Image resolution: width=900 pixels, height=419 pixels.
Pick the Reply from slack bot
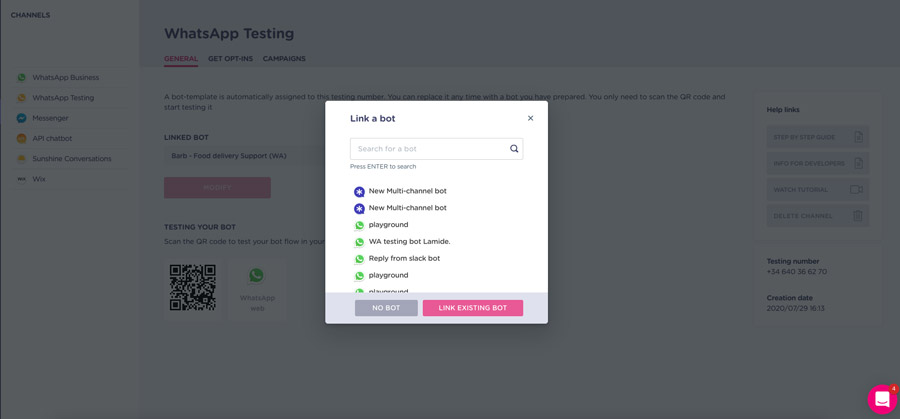pos(397,258)
